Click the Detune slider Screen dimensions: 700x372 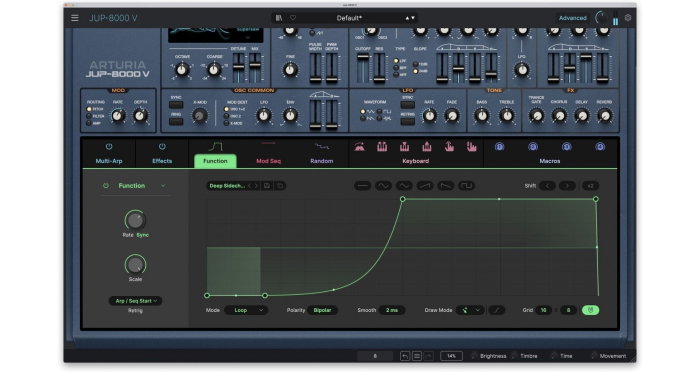(239, 67)
